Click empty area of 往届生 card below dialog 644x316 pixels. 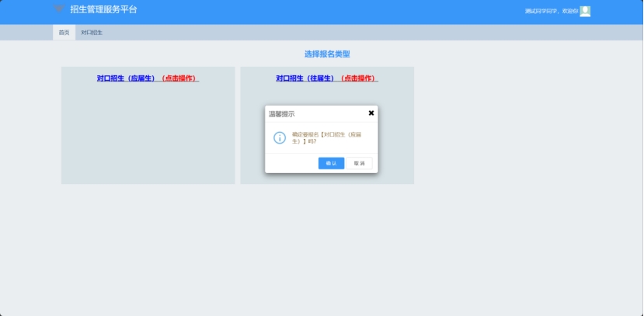point(326,179)
